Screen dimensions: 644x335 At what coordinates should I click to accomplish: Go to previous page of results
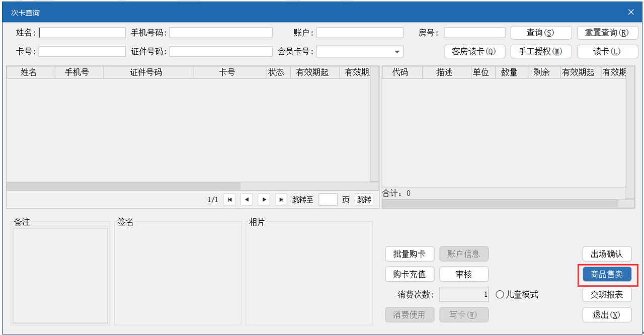(247, 200)
